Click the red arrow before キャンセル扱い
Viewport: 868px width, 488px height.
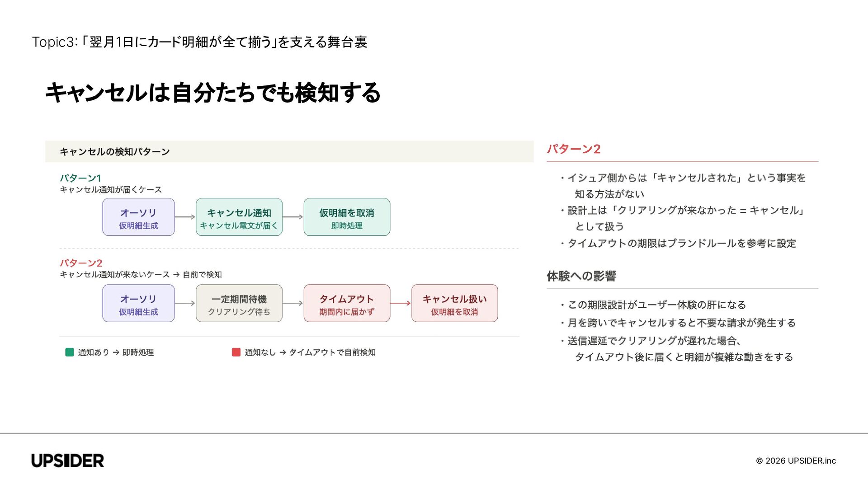click(x=401, y=303)
